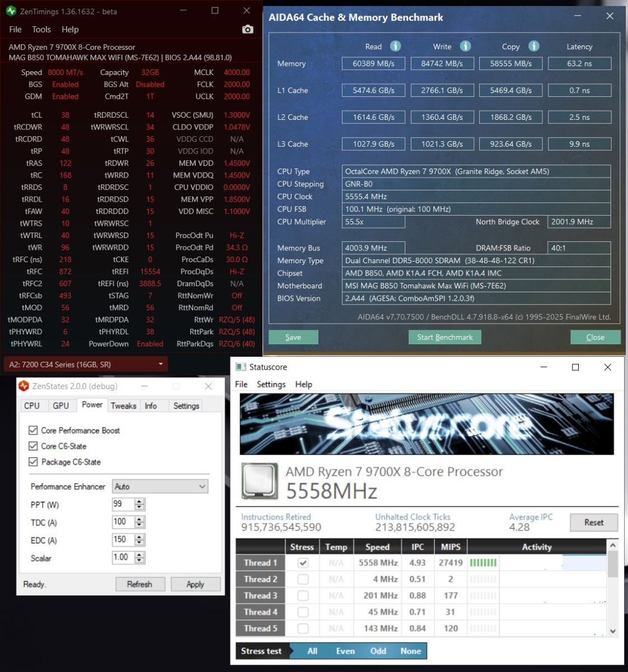Select None for Stress test
Screen dimensions: 628x672
click(x=411, y=651)
